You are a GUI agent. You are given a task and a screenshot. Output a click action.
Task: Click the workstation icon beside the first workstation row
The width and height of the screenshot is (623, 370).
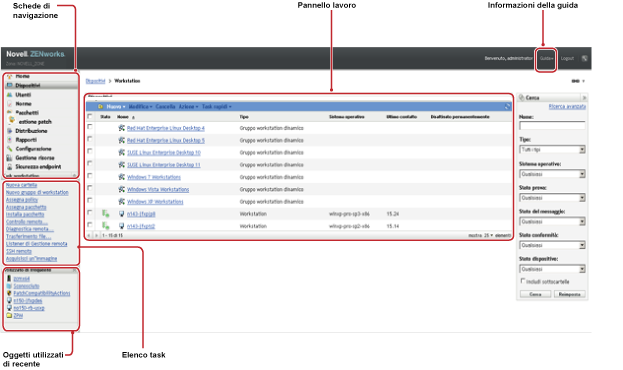click(x=122, y=214)
